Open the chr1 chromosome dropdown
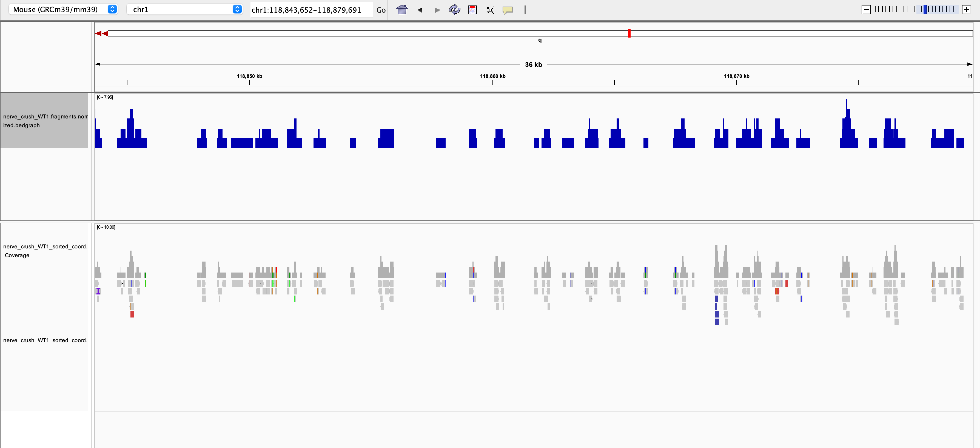Viewport: 980px width, 448px height. click(x=184, y=10)
